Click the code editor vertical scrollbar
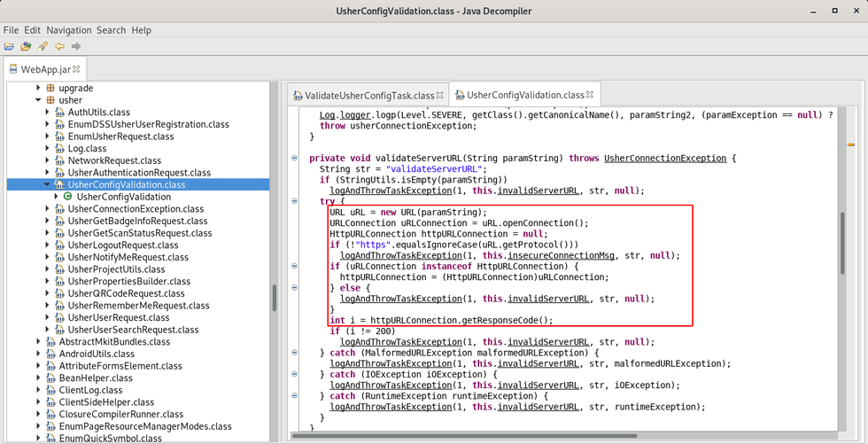The width and height of the screenshot is (868, 444). pos(841,244)
